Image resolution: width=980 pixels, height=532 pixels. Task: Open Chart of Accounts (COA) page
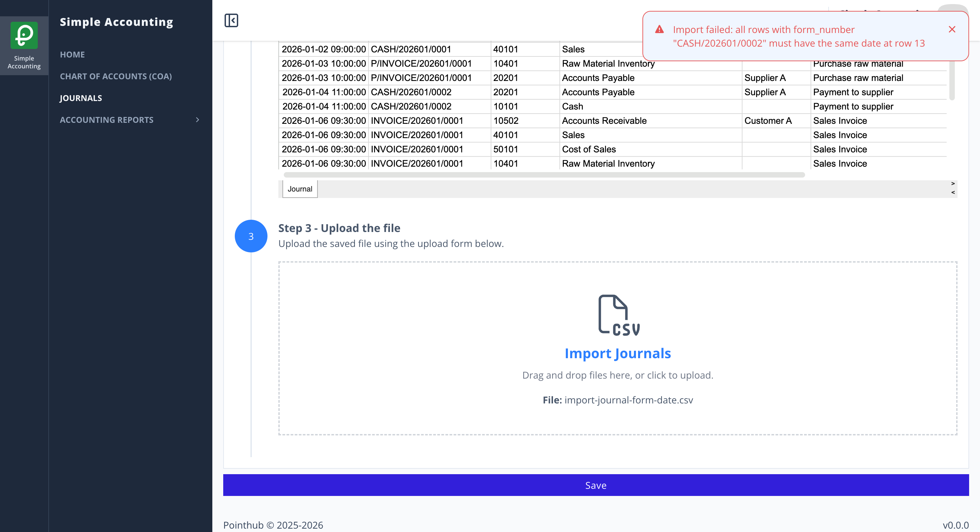tap(116, 76)
